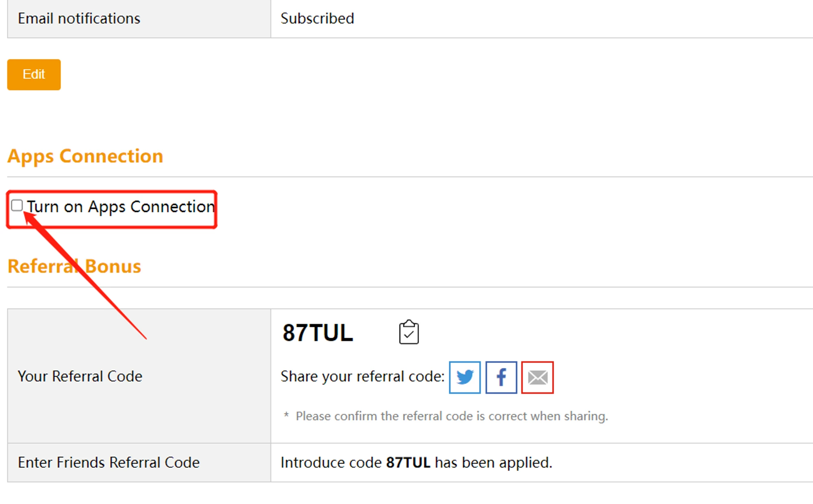813x504 pixels.
Task: Click the 'Please confirm the referral code' note
Action: (x=452, y=416)
